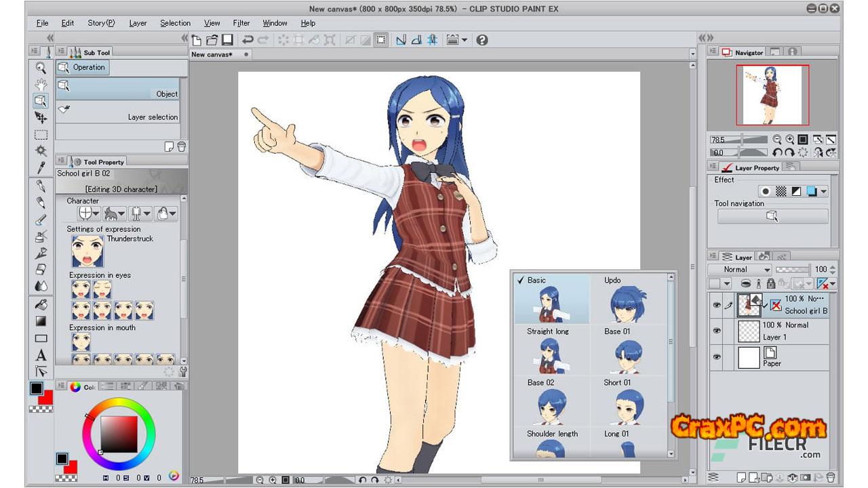Select the Zoom magnifier tool
Viewport: 868px width, 488px height.
(x=41, y=68)
